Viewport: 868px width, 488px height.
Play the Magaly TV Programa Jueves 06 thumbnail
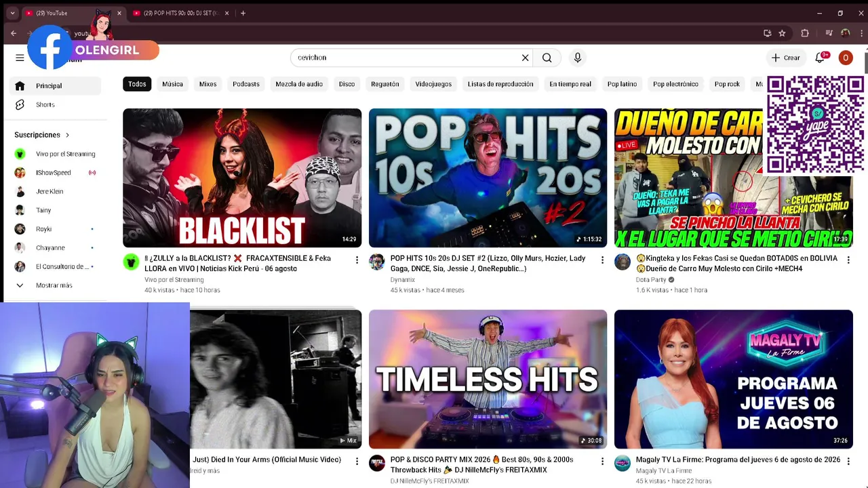tap(734, 379)
